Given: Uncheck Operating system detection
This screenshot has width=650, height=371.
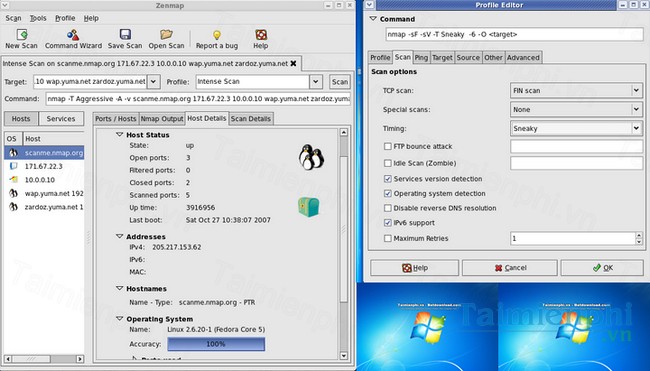Looking at the screenshot, I should (x=388, y=194).
